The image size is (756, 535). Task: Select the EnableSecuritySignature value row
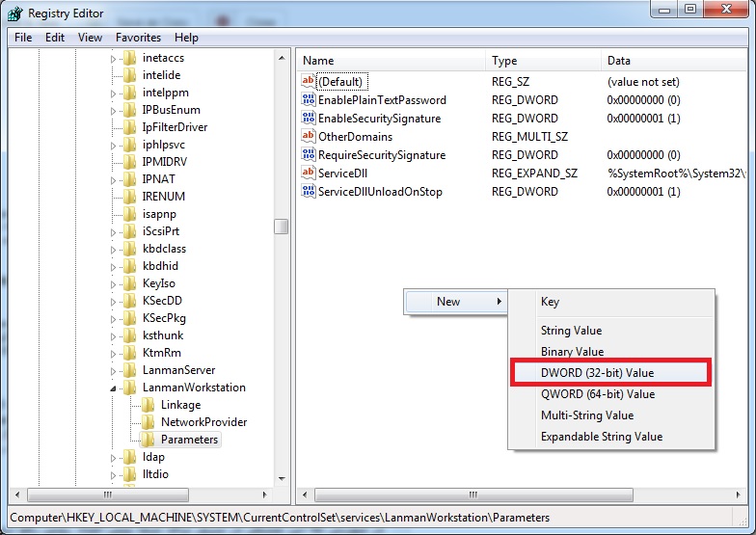[379, 119]
